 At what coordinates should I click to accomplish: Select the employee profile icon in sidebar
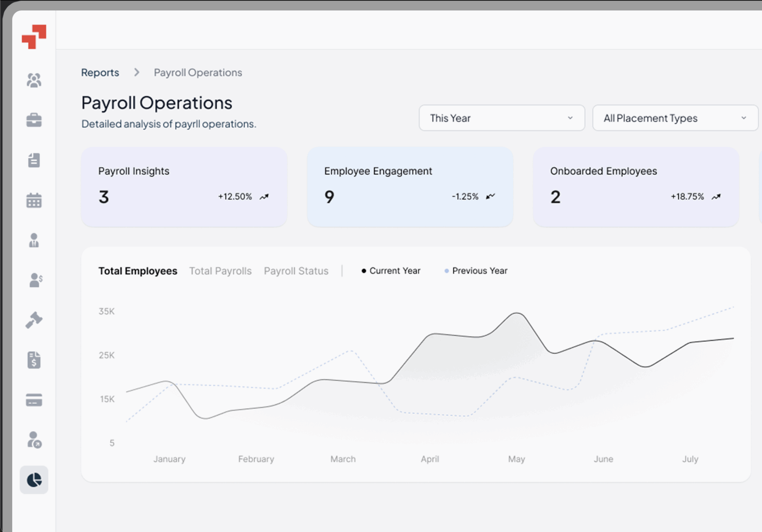click(34, 241)
